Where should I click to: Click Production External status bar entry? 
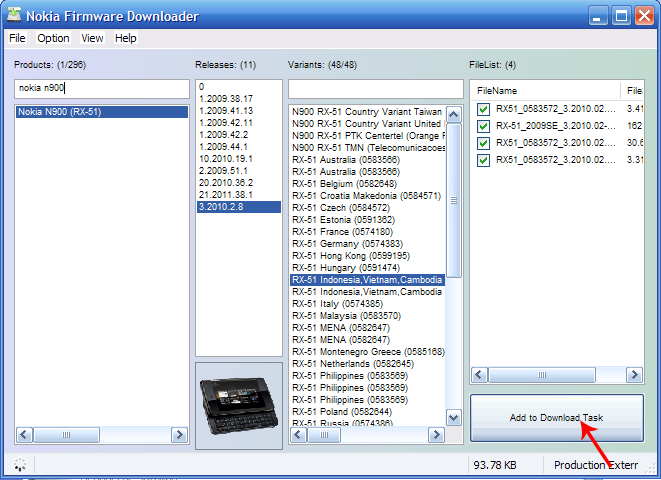[596, 465]
